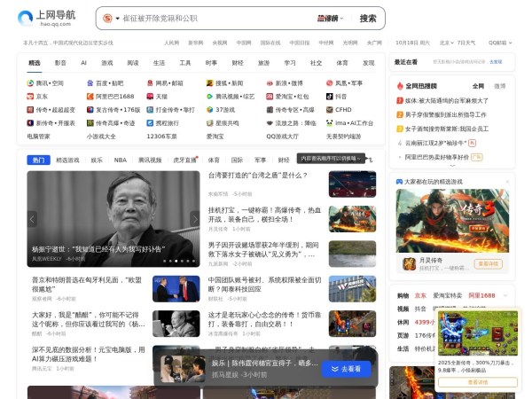
Task: Open the 37游戏 site icon
Action: (x=209, y=110)
